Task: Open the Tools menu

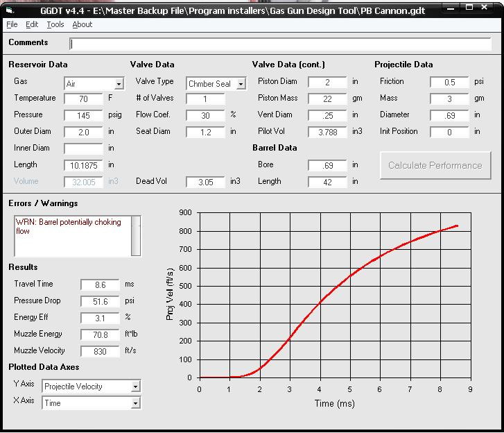Action: coord(55,24)
